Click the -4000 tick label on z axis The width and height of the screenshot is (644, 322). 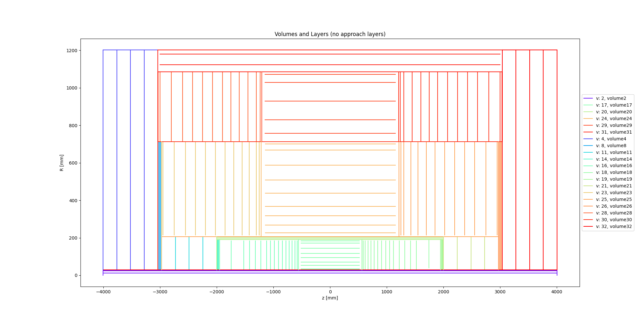[x=103, y=292]
